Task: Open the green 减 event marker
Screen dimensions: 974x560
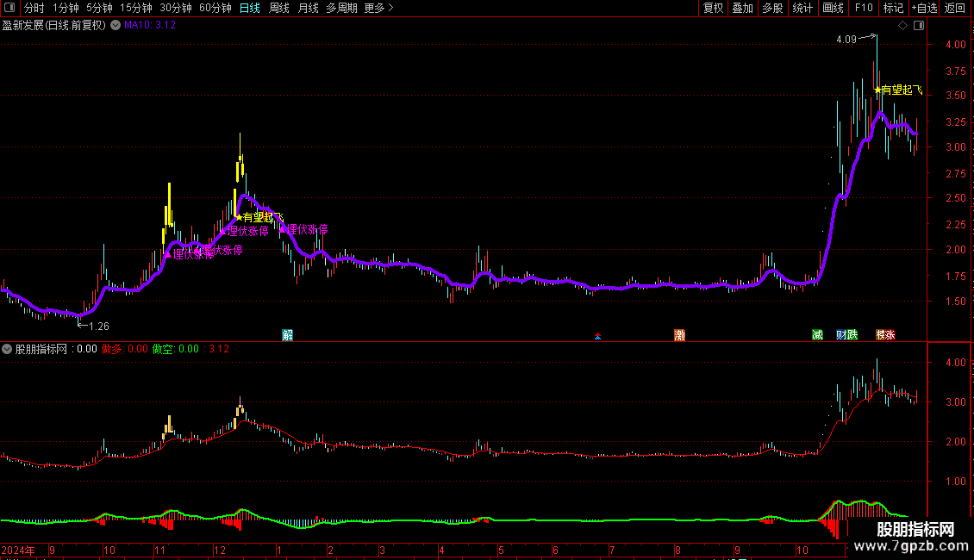Action: point(817,335)
